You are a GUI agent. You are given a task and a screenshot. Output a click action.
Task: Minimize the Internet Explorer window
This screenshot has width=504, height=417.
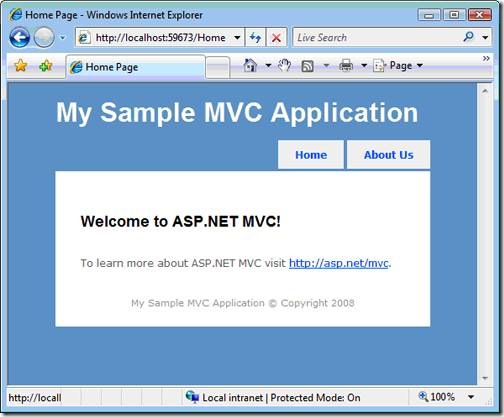click(x=429, y=15)
